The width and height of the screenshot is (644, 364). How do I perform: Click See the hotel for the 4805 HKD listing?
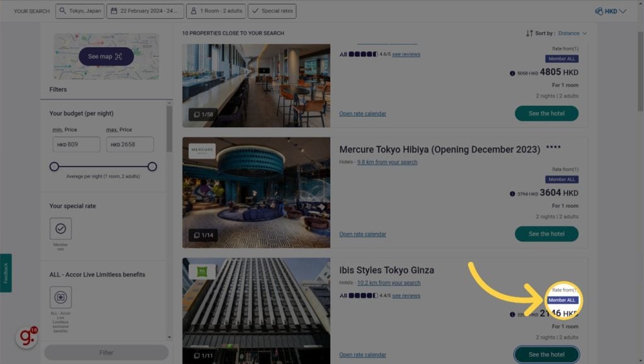pyautogui.click(x=547, y=113)
